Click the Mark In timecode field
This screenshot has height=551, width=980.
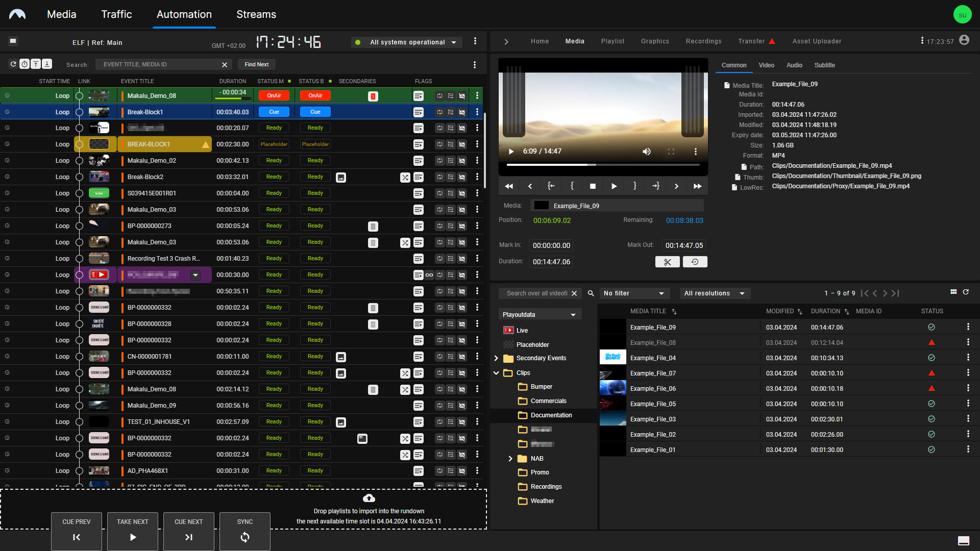point(551,245)
